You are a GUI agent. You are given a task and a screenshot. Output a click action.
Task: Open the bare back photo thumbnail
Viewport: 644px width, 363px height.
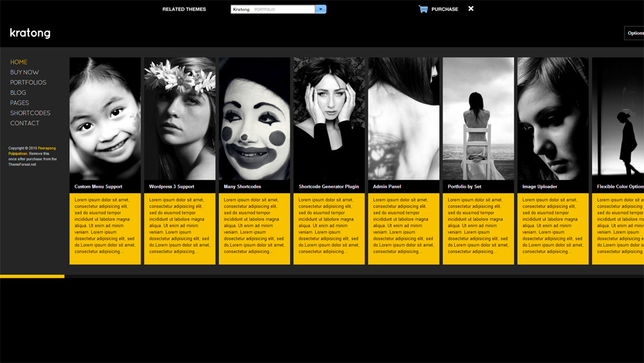coord(404,118)
